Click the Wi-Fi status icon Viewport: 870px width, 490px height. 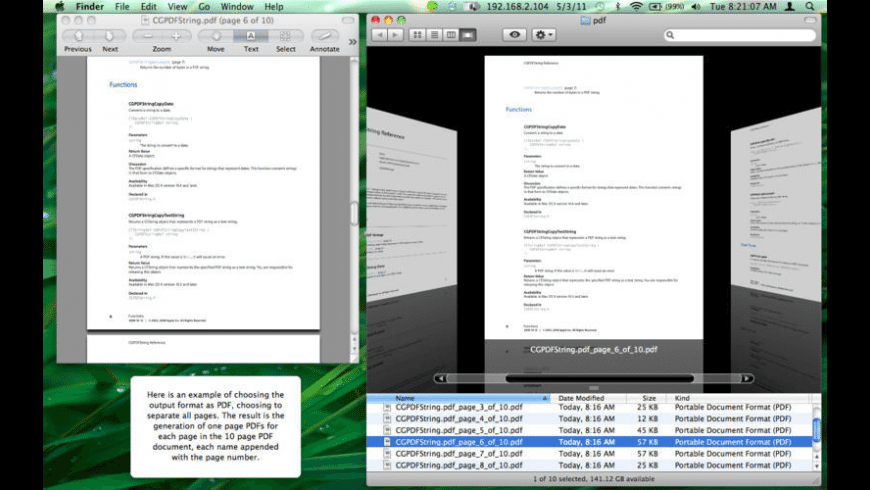point(636,7)
